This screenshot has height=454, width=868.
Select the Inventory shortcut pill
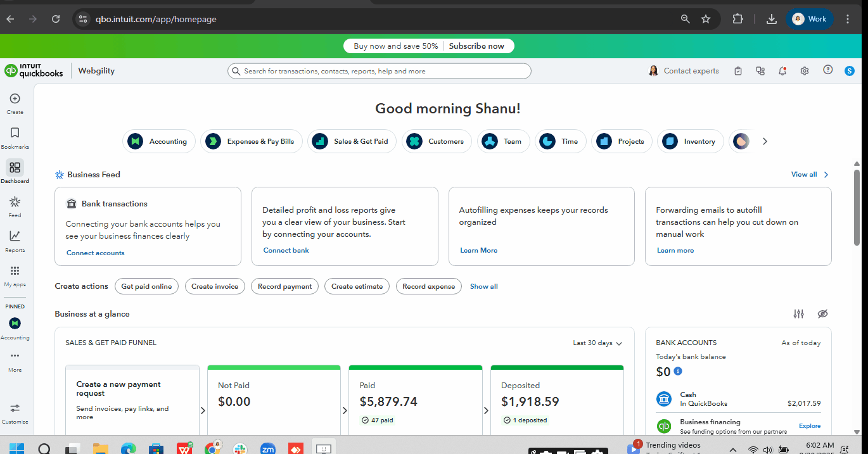point(690,142)
